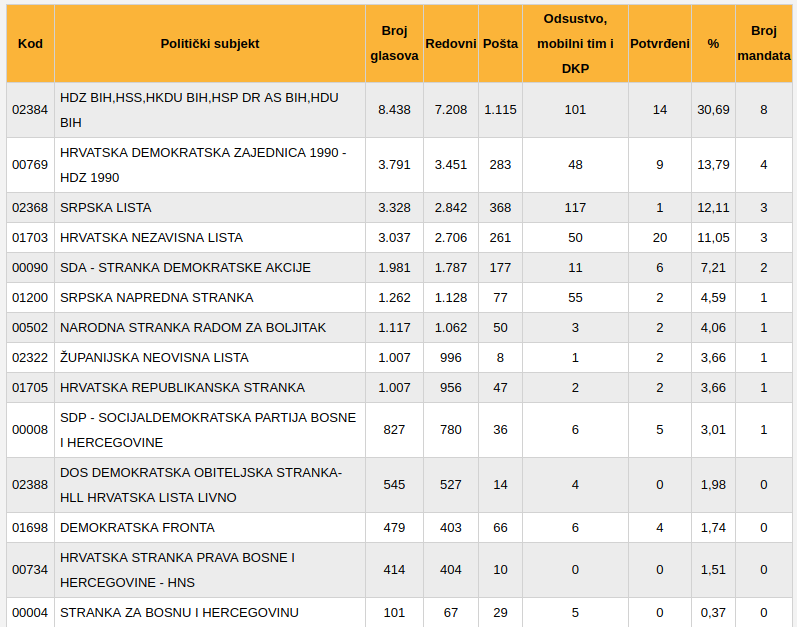Click code 02388 cell
Viewport: 797px width, 627px height.
[x=30, y=485]
